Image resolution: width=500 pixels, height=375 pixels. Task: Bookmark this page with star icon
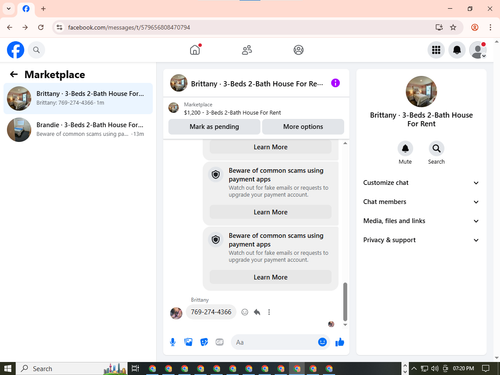(x=453, y=27)
